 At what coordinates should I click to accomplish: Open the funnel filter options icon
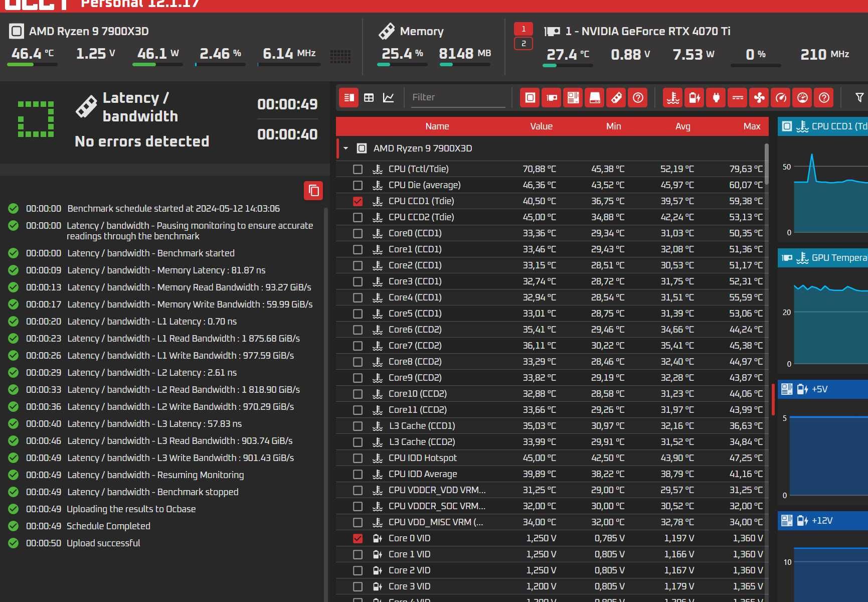pyautogui.click(x=859, y=97)
